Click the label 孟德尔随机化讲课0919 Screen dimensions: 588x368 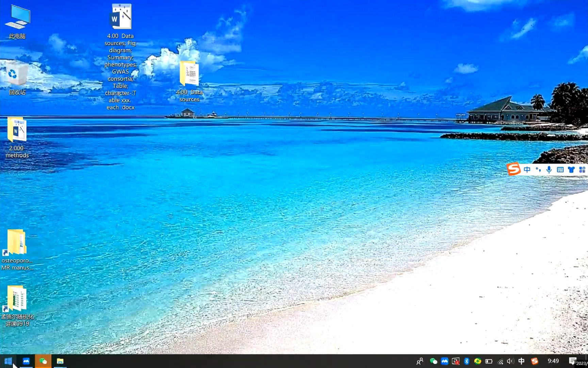[x=17, y=320]
